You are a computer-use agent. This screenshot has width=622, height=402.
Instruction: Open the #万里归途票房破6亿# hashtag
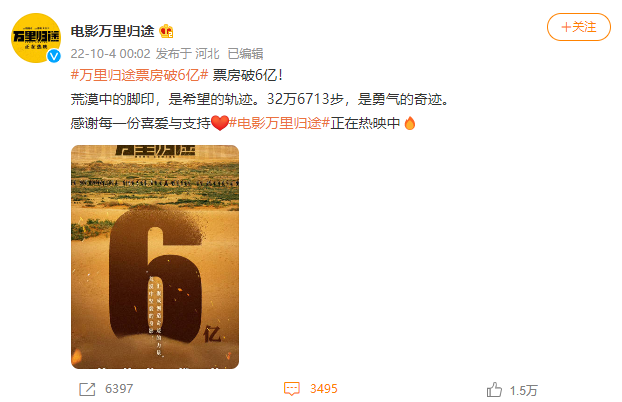click(139, 75)
